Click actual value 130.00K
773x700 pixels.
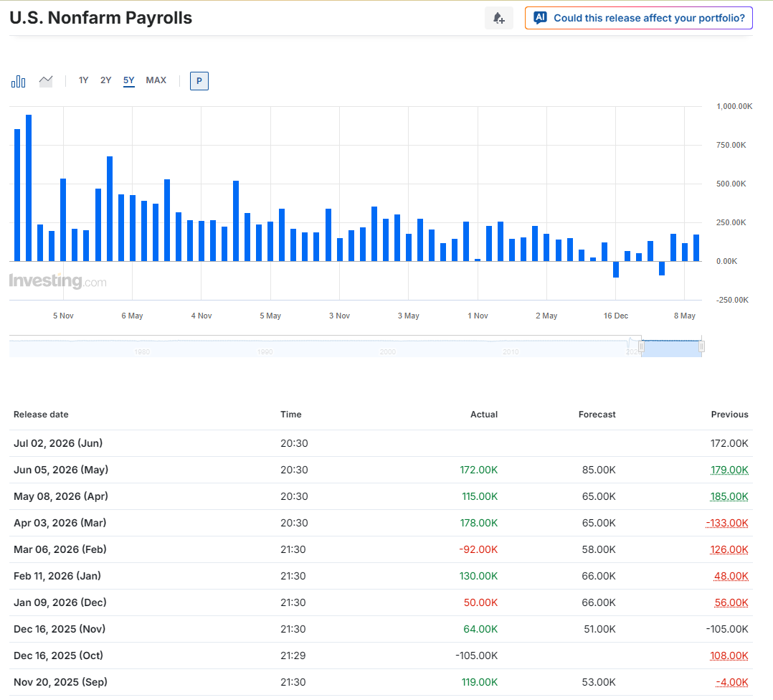479,576
